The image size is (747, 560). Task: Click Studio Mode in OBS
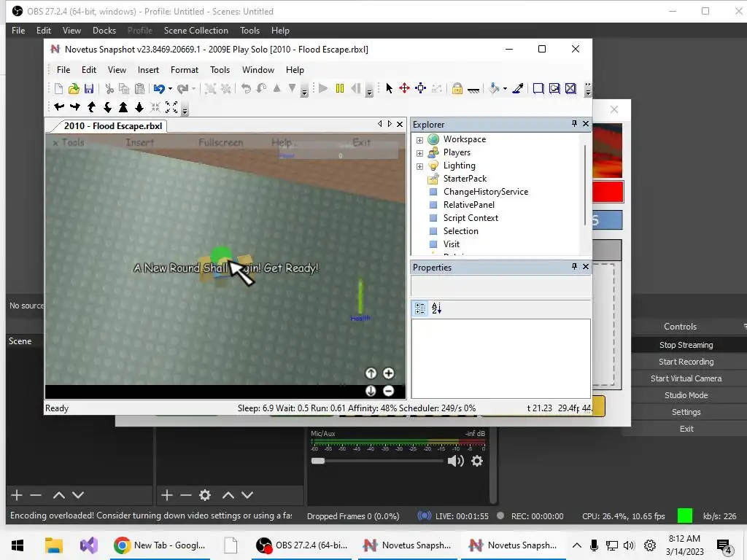(x=686, y=395)
